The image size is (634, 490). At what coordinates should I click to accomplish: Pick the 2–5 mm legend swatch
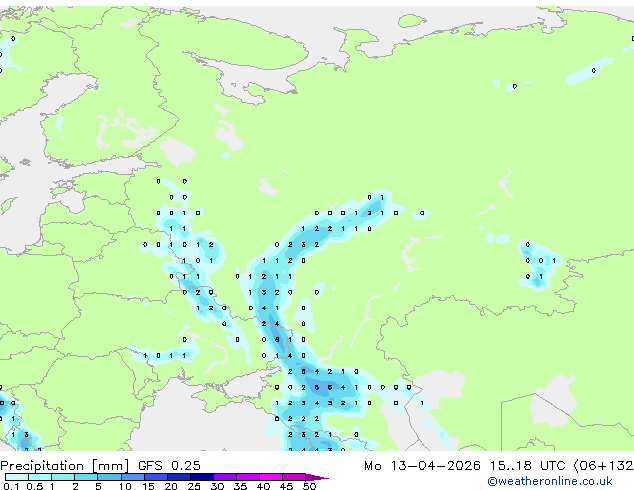(x=86, y=477)
